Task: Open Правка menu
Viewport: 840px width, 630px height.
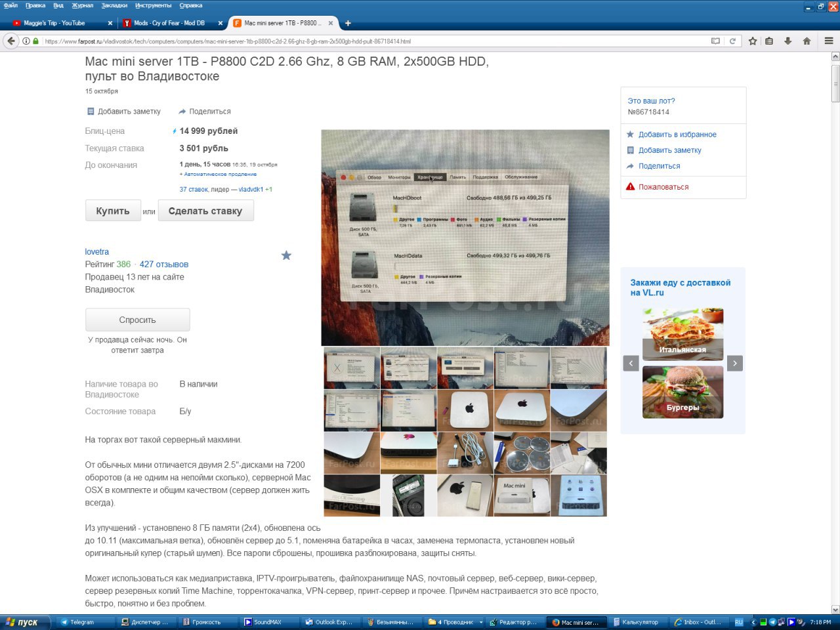Action: coord(35,5)
